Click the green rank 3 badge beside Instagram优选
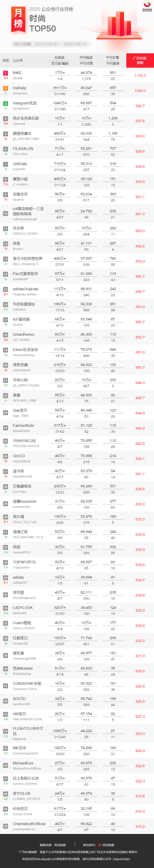 tap(5, 103)
